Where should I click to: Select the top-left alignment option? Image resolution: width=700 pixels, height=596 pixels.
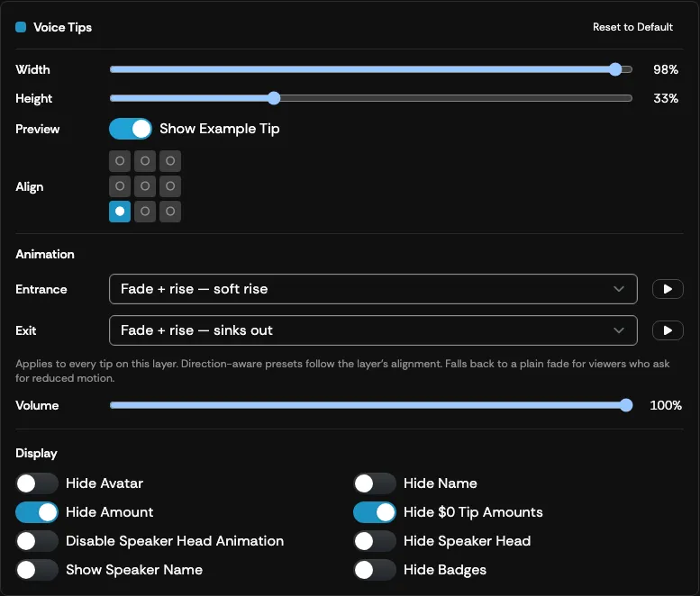tap(120, 160)
